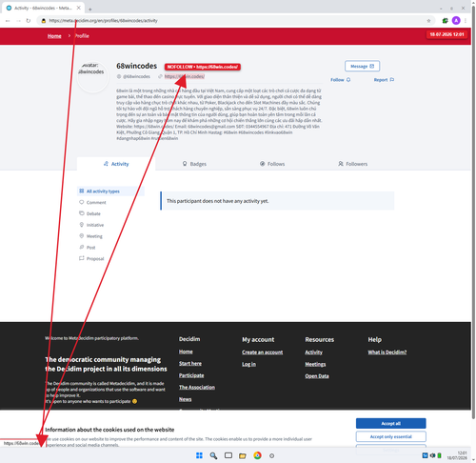
Task: Click the Message button
Action: 362,66
